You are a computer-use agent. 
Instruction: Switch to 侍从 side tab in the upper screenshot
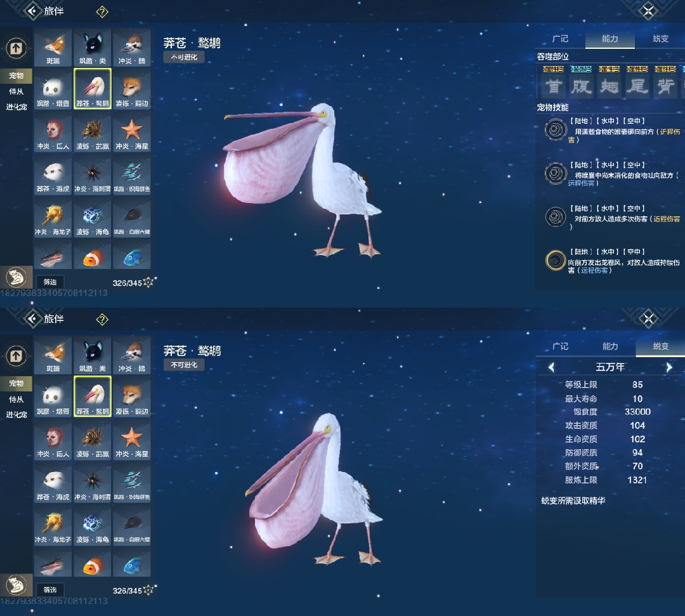click(16, 91)
